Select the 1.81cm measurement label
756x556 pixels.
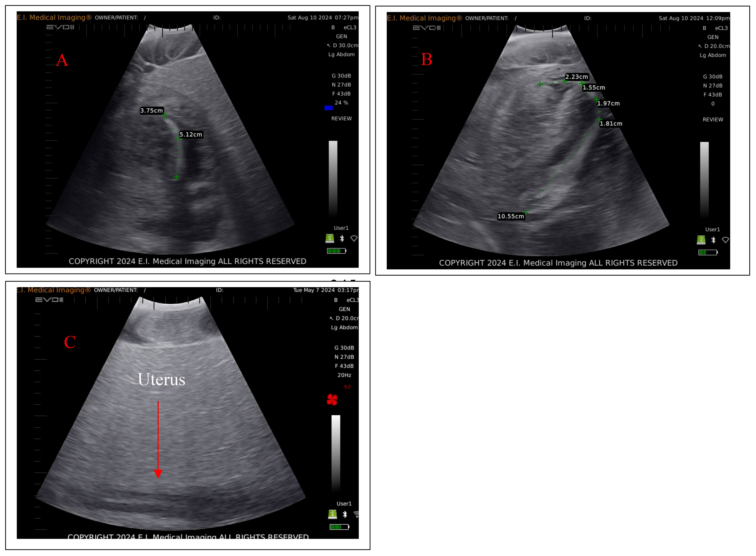pos(611,124)
